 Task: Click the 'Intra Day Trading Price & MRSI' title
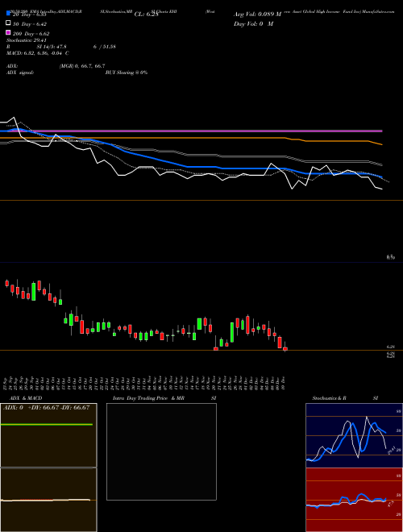[x=164, y=398]
